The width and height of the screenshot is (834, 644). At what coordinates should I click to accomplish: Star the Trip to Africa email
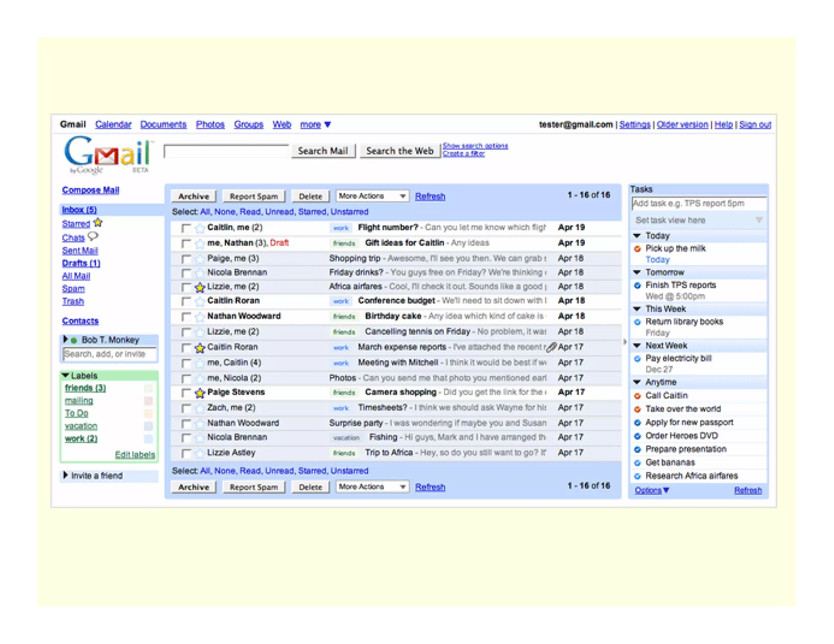coord(200,453)
